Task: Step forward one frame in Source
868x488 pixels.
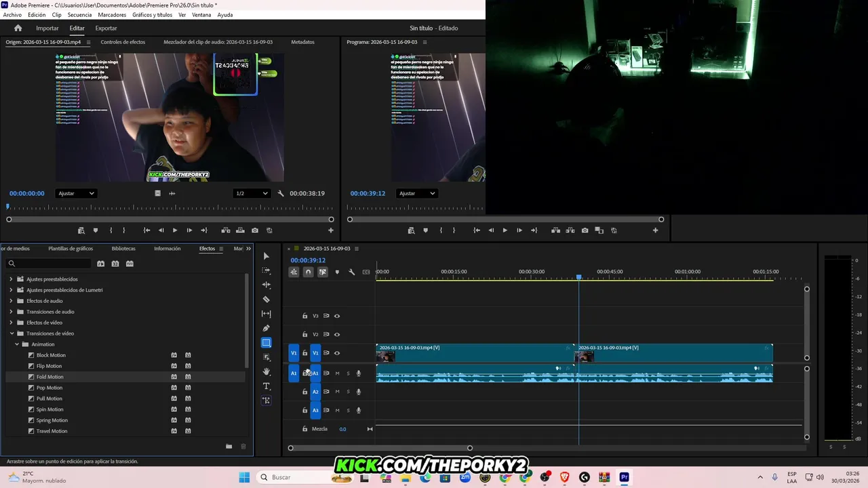Action: coord(189,230)
